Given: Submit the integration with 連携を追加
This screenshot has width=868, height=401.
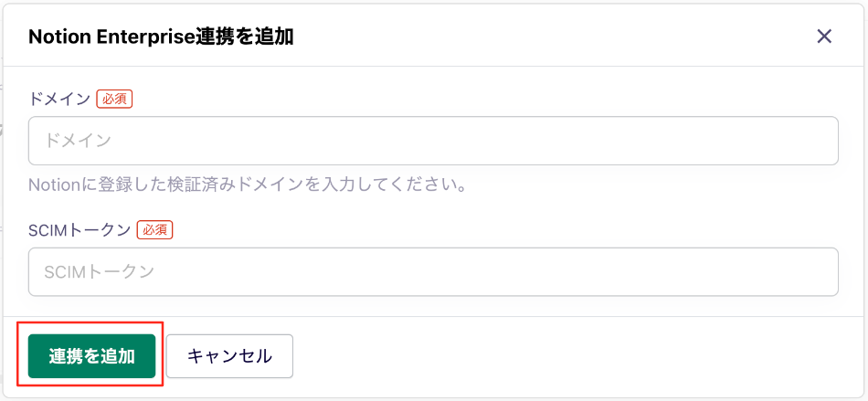Looking at the screenshot, I should tap(92, 356).
